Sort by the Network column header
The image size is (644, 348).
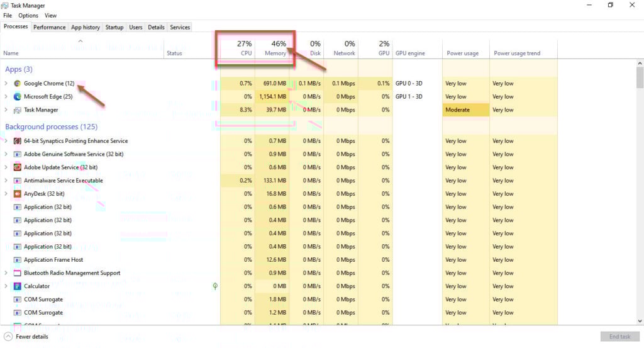(x=341, y=48)
